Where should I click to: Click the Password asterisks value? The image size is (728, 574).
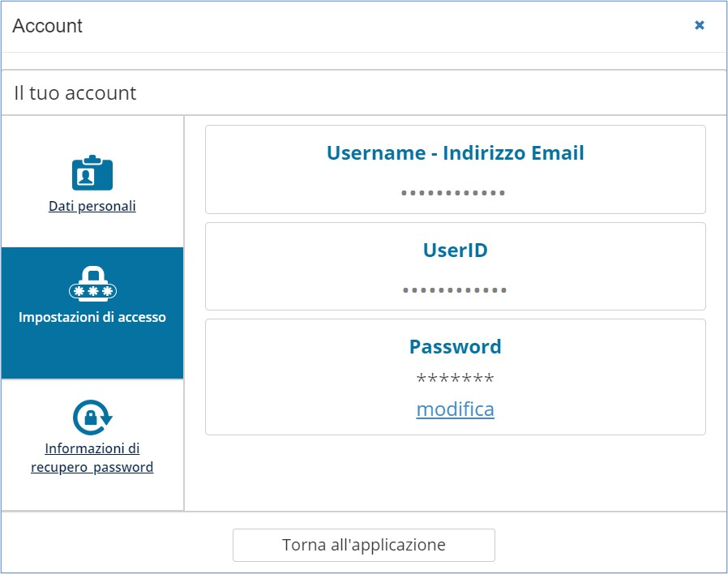(455, 379)
